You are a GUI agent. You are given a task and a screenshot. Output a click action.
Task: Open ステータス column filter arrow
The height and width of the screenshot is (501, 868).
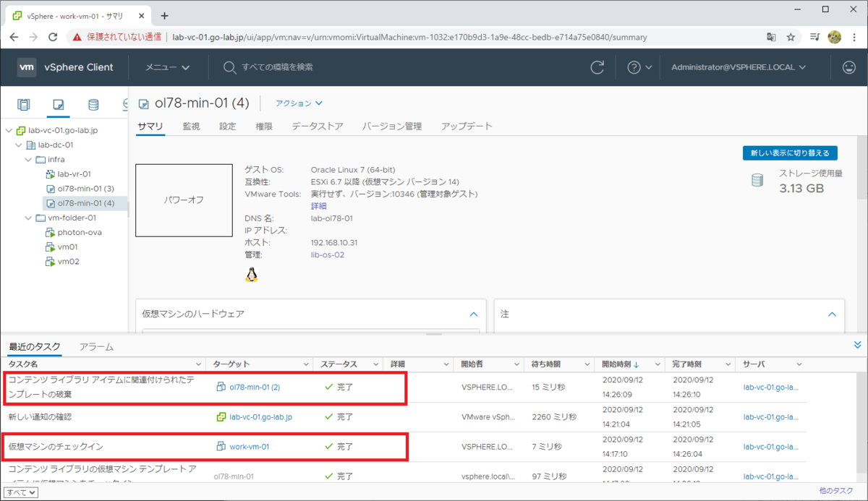pyautogui.click(x=375, y=364)
